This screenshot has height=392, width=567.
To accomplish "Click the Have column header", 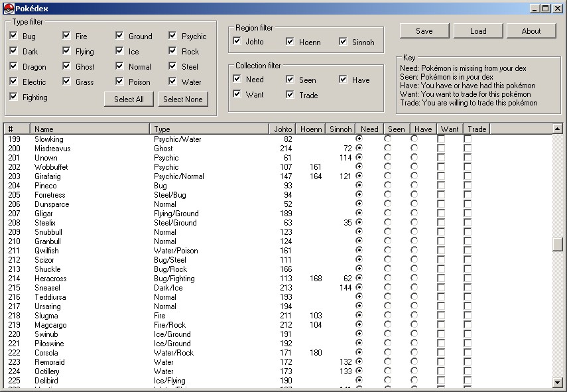I will coord(423,129).
